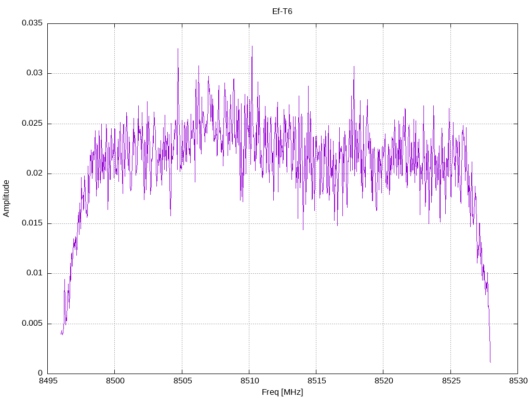The width and height of the screenshot is (532, 399).
Task: Click the Amplitude y-axis label
Action: pyautogui.click(x=6, y=198)
